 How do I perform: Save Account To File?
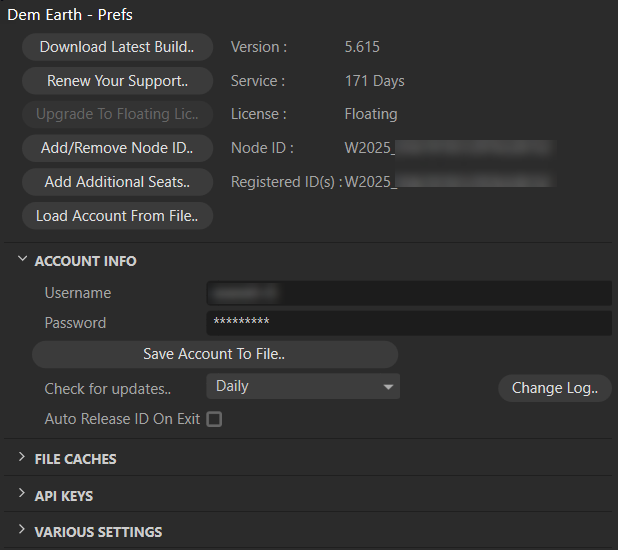pos(215,354)
